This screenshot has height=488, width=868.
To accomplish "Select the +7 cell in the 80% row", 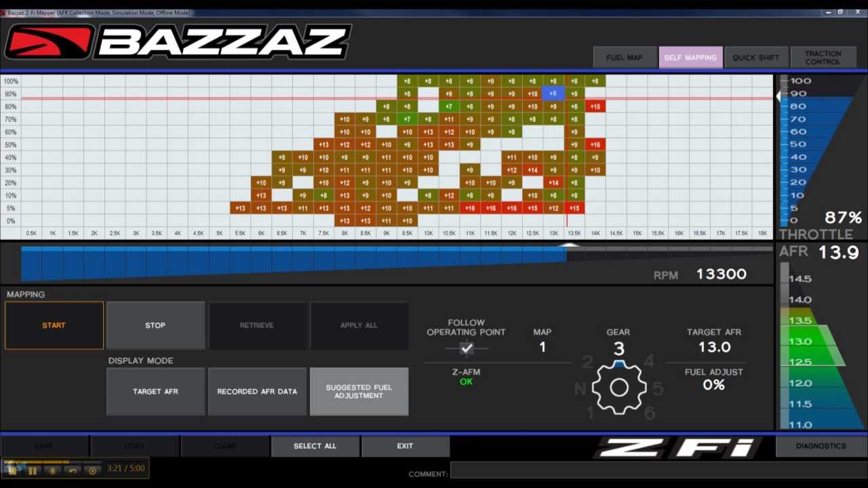I will coord(449,106).
